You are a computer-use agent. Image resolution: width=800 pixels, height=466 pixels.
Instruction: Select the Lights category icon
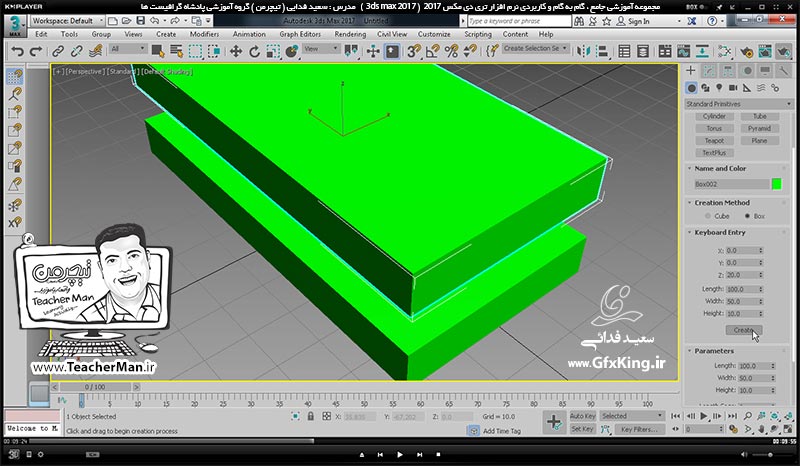pyautogui.click(x=719, y=88)
